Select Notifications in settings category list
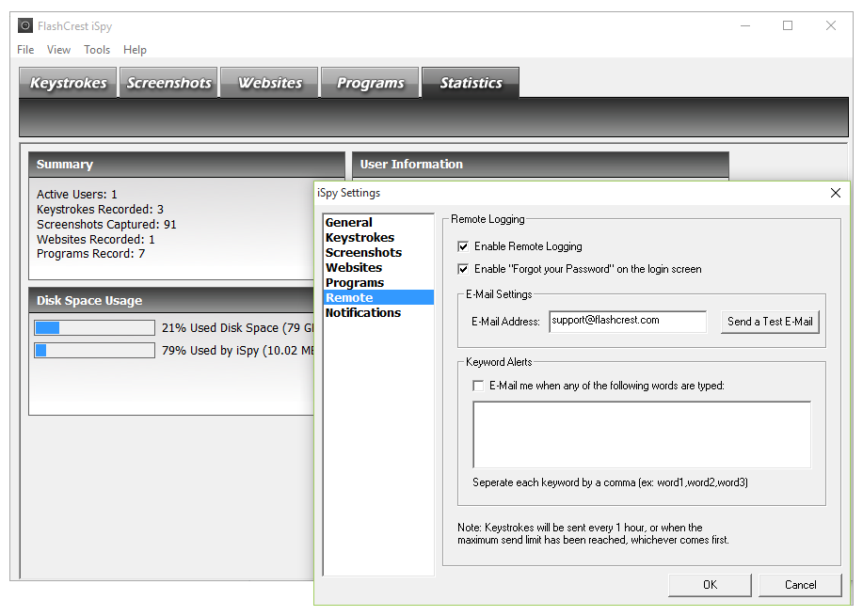Screen dimensions: 863x616 pyautogui.click(x=363, y=313)
